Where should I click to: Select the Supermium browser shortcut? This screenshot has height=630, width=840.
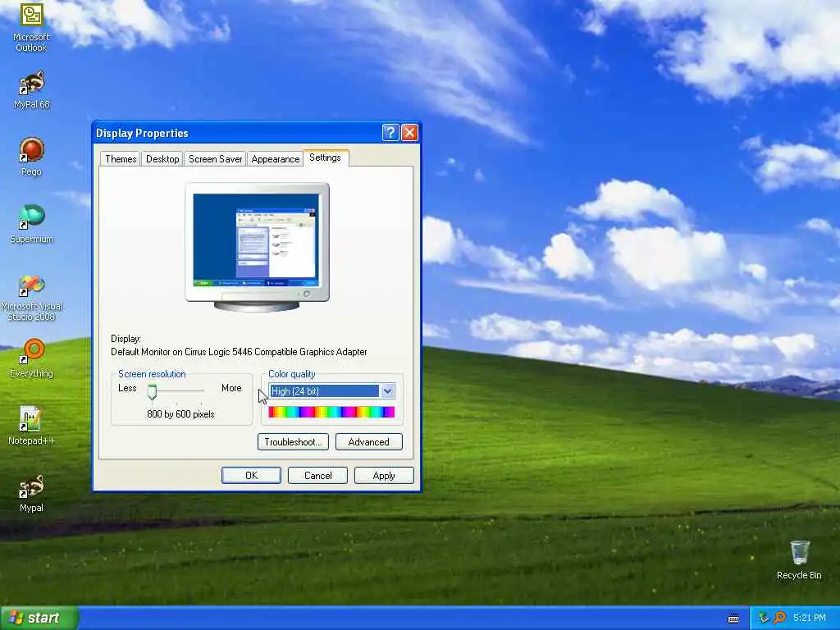[31, 224]
